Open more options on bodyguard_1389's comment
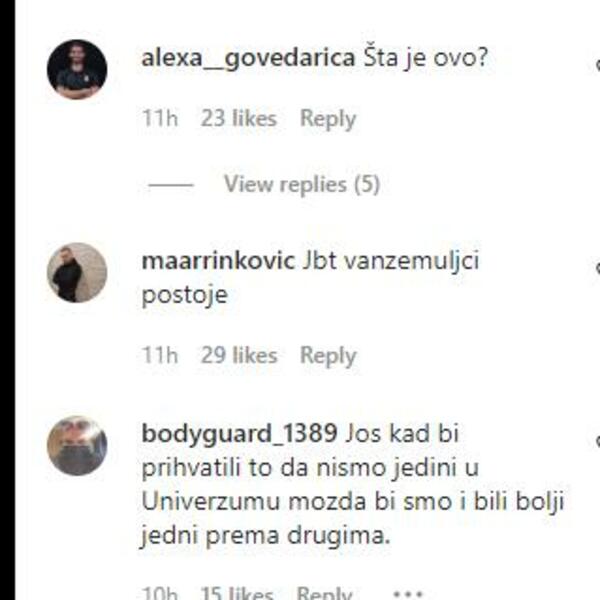The width and height of the screenshot is (600, 600). click(408, 594)
